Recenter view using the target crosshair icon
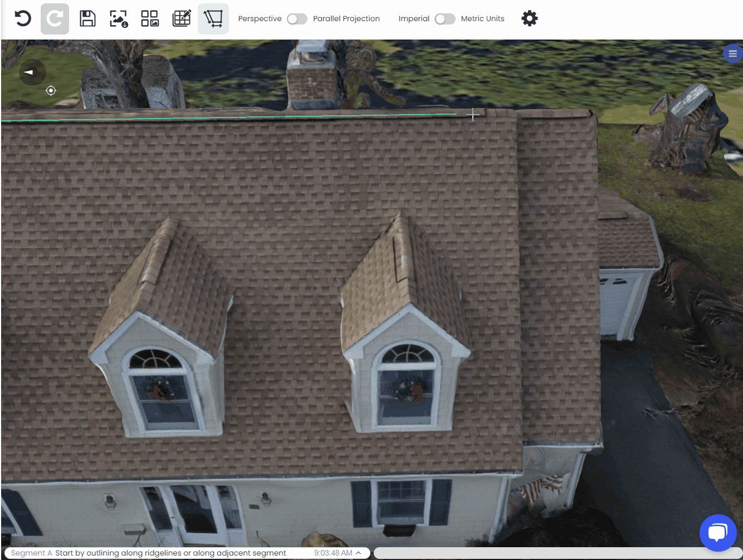Image resolution: width=743 pixels, height=560 pixels. pyautogui.click(x=51, y=90)
